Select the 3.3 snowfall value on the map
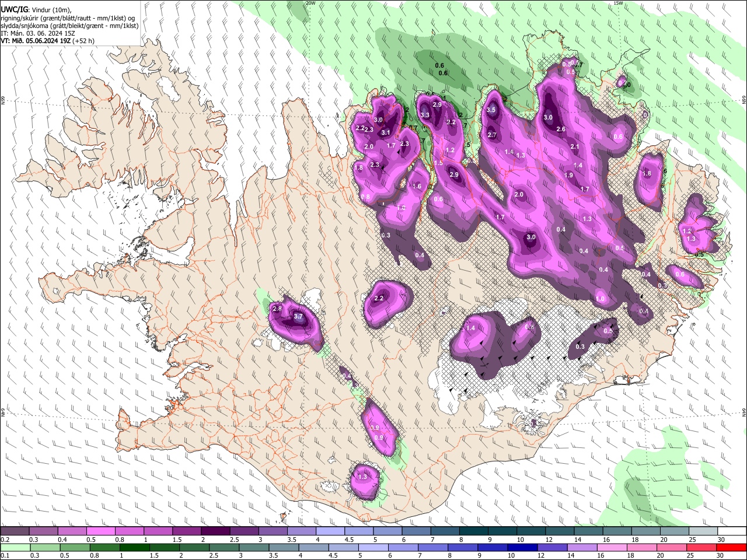Image resolution: width=747 pixels, height=560 pixels. tap(425, 116)
